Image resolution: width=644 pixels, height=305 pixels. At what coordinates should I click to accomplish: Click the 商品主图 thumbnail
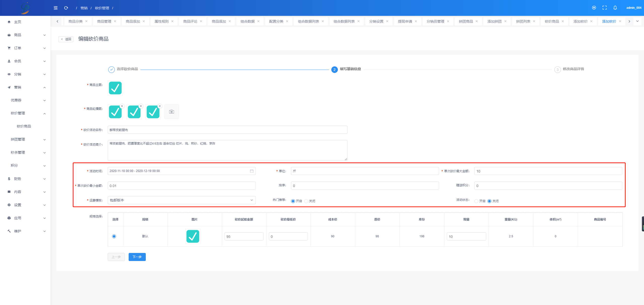pyautogui.click(x=115, y=88)
